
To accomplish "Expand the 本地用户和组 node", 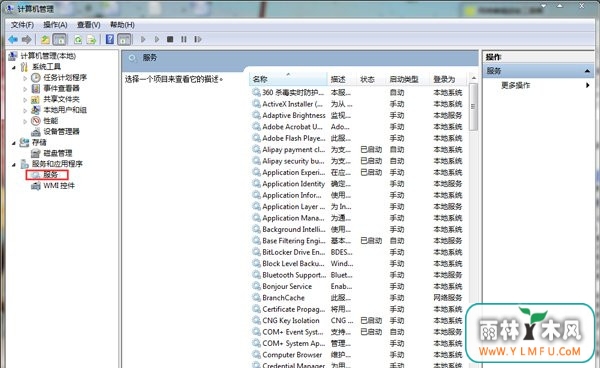I will coord(25,111).
